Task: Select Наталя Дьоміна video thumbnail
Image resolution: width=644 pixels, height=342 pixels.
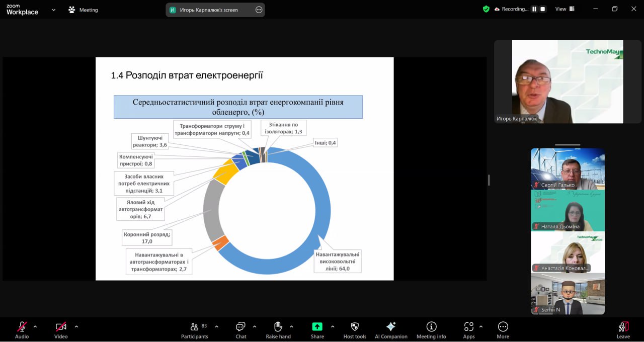Action: 568,210
